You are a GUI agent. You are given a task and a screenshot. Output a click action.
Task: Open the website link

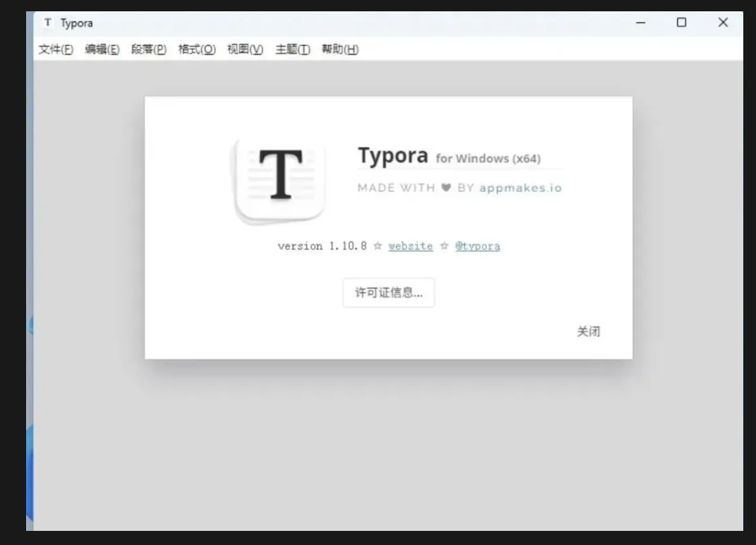pos(411,246)
